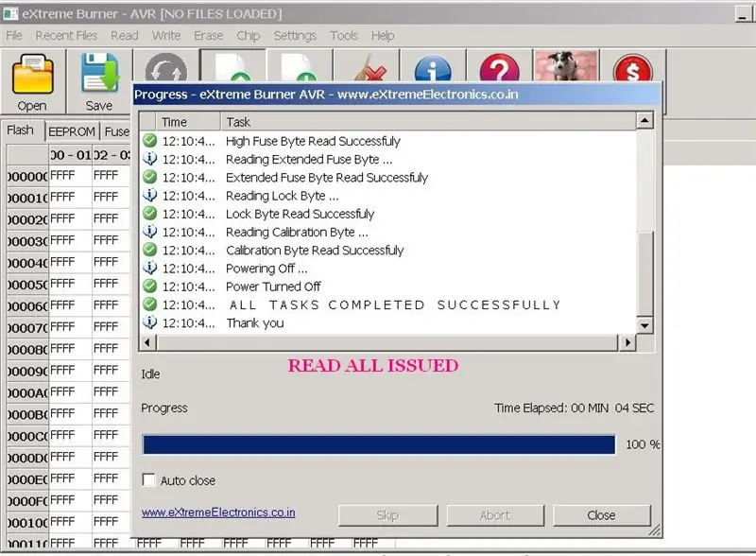Click green check beside Power Turned Off

[x=150, y=287]
